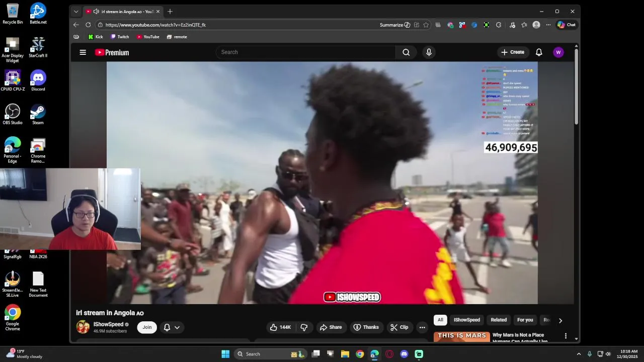The image size is (644, 362).
Task: Select the All filter chip
Action: [x=440, y=320]
